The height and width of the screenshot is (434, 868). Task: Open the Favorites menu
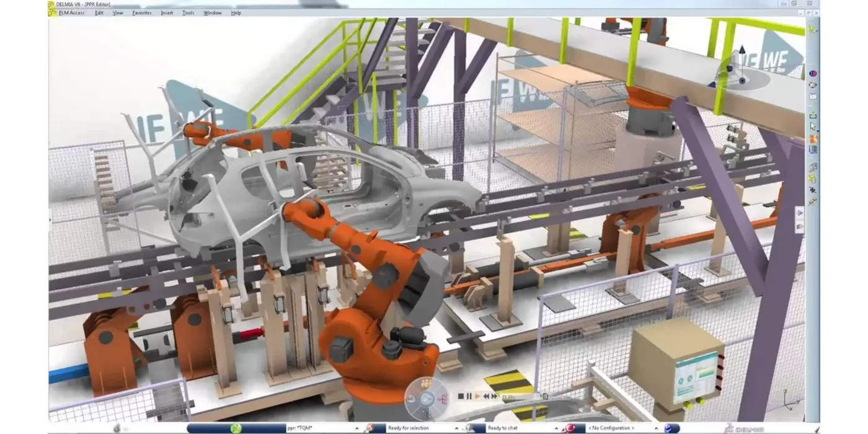point(141,12)
